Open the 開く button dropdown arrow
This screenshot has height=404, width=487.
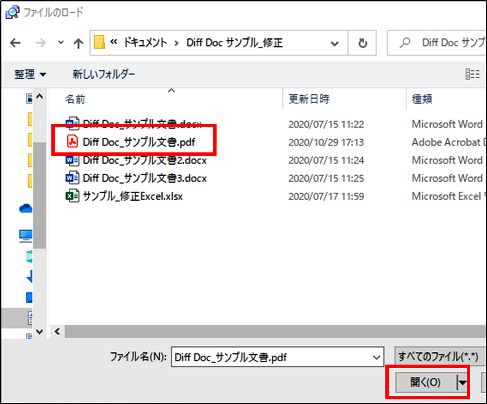click(462, 382)
